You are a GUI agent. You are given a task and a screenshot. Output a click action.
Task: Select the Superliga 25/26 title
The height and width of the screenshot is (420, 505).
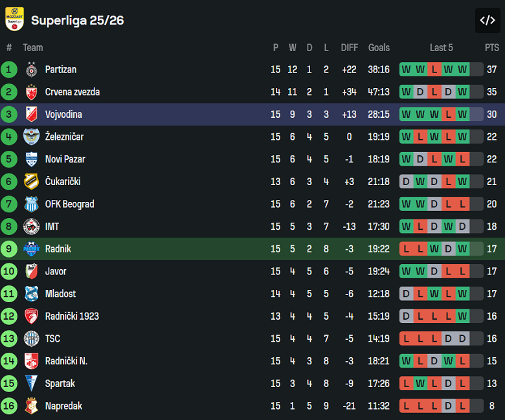click(x=77, y=20)
